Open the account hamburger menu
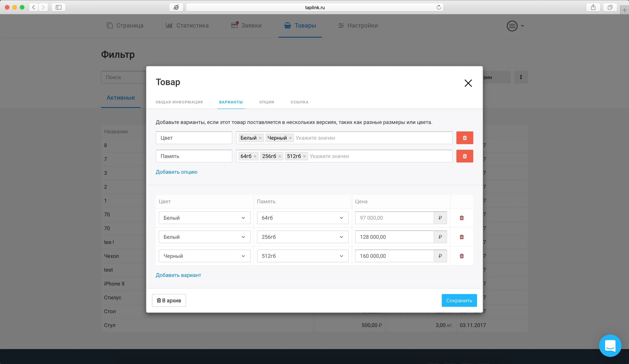 515,26
